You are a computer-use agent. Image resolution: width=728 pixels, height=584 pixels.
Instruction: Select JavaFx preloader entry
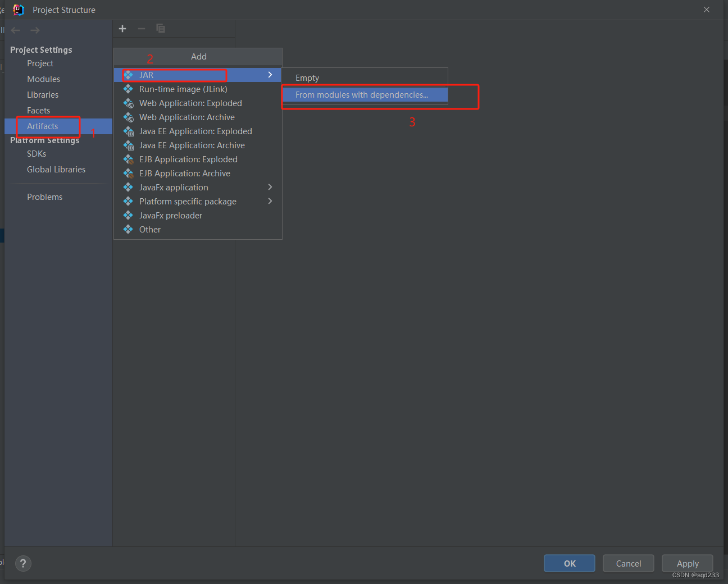(x=197, y=215)
